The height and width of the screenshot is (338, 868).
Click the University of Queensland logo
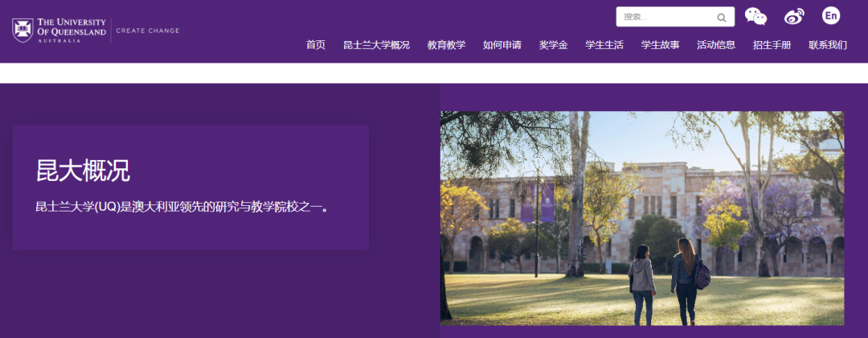[x=59, y=31]
